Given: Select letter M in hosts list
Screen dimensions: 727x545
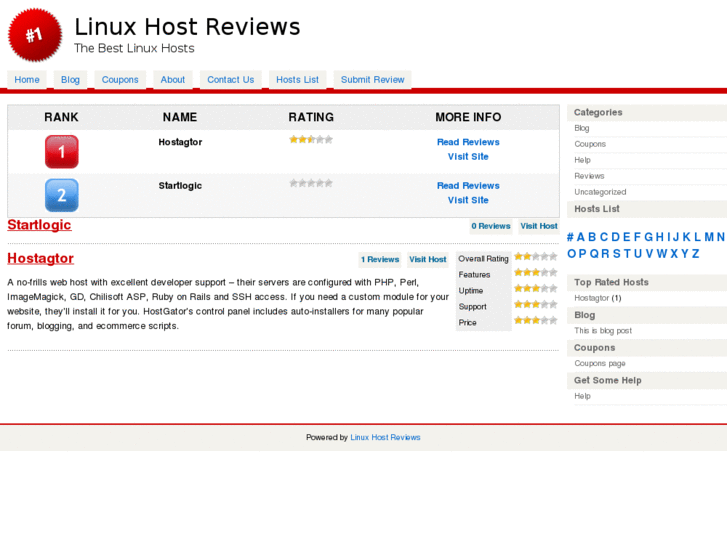Looking at the screenshot, I should tap(709, 237).
